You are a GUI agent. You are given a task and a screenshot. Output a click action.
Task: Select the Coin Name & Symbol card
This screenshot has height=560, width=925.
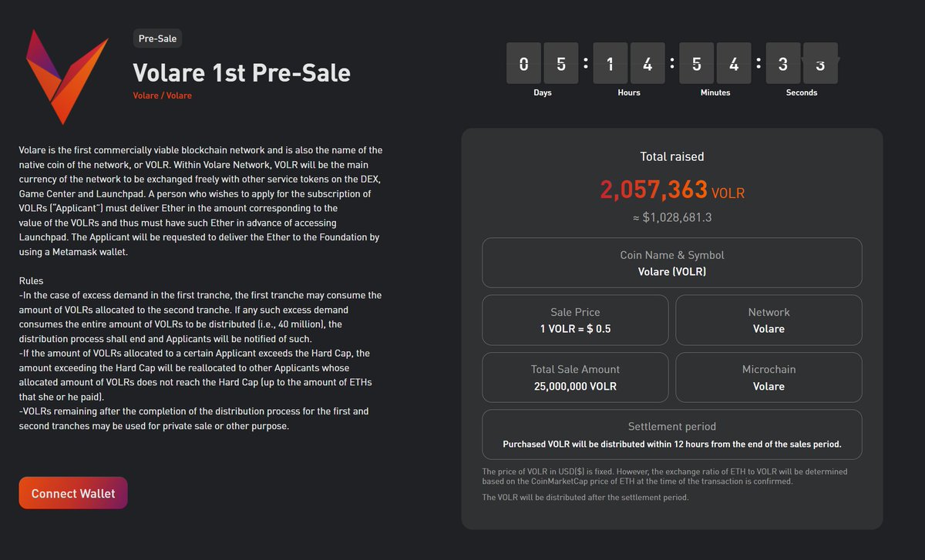[672, 263]
